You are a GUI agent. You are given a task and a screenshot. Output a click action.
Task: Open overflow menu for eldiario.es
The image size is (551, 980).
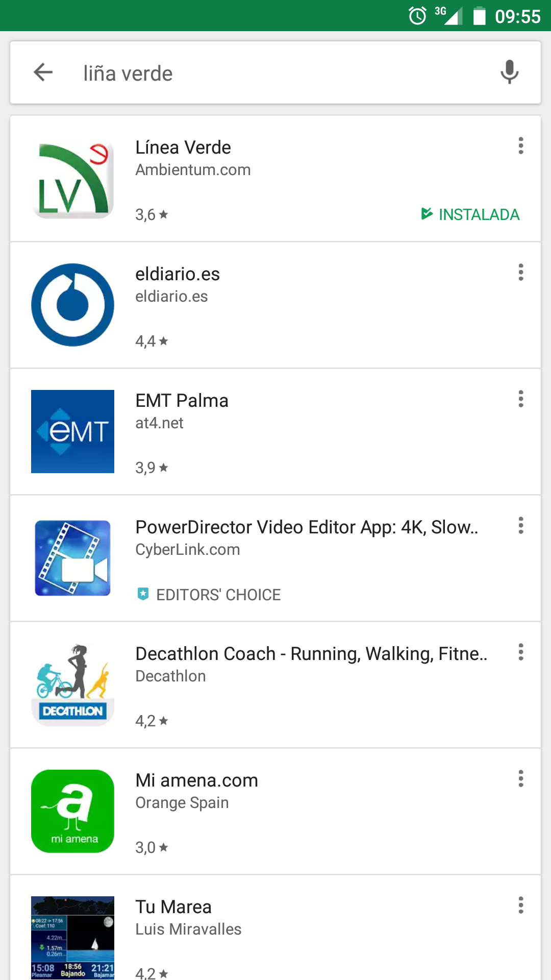tap(521, 273)
